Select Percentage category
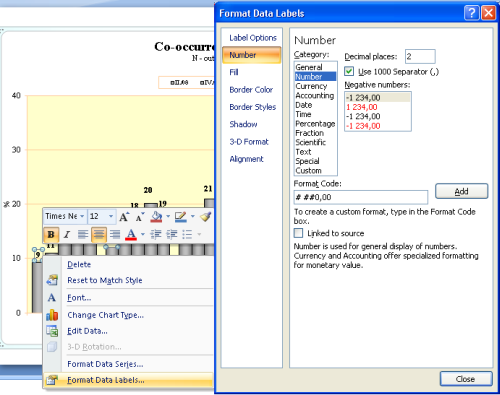The width and height of the screenshot is (500, 395). point(315,124)
